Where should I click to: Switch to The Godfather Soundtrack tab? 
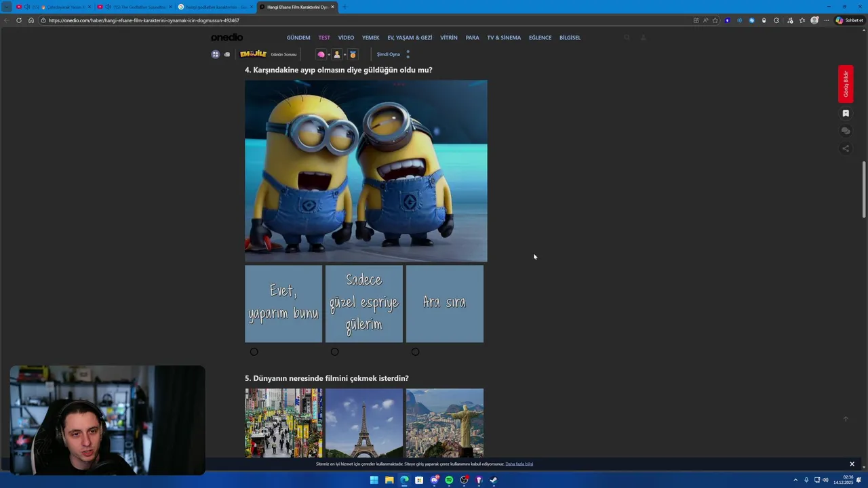pos(134,7)
